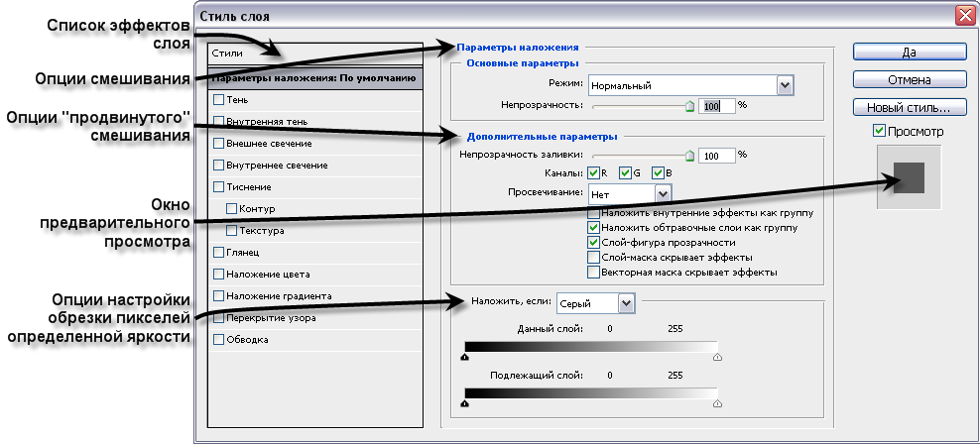Click the Просвечивание dropdown arrow
980x444 pixels.
click(664, 194)
